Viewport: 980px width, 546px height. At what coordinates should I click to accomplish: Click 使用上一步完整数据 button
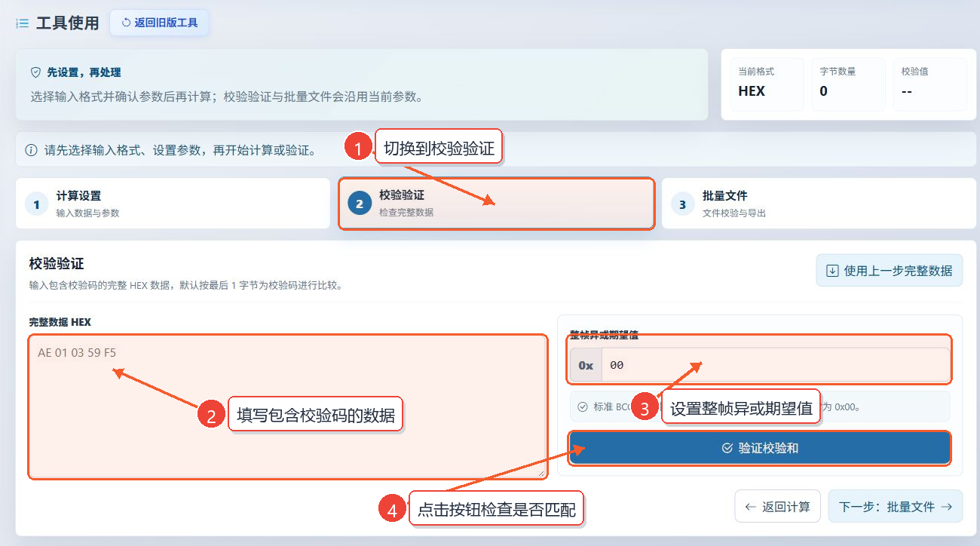(x=890, y=271)
